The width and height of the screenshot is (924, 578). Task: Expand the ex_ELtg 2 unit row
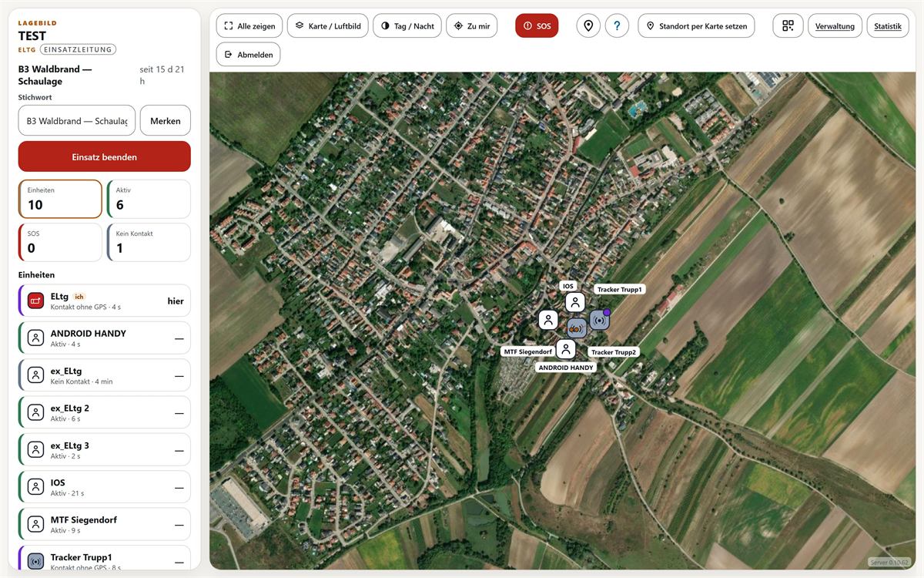pos(104,412)
